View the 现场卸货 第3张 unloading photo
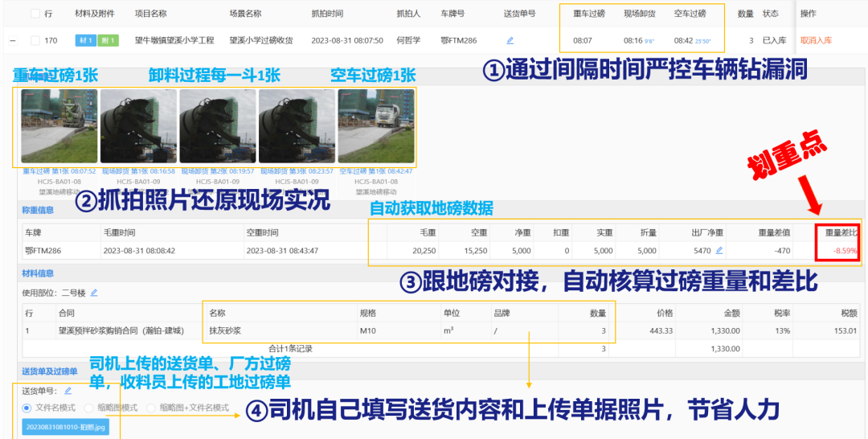Screen dimensions: 868x439 296,126
